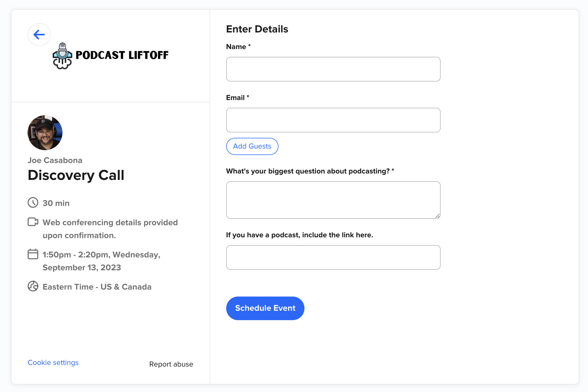Focus the Name input field

[x=333, y=69]
